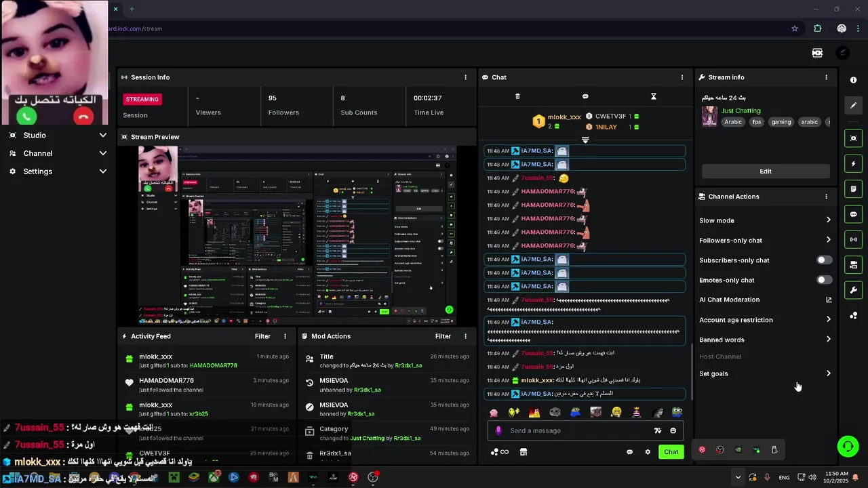Screen dimensions: 868x488
Task: Click the hourglass icon in chat header
Action: tap(654, 96)
